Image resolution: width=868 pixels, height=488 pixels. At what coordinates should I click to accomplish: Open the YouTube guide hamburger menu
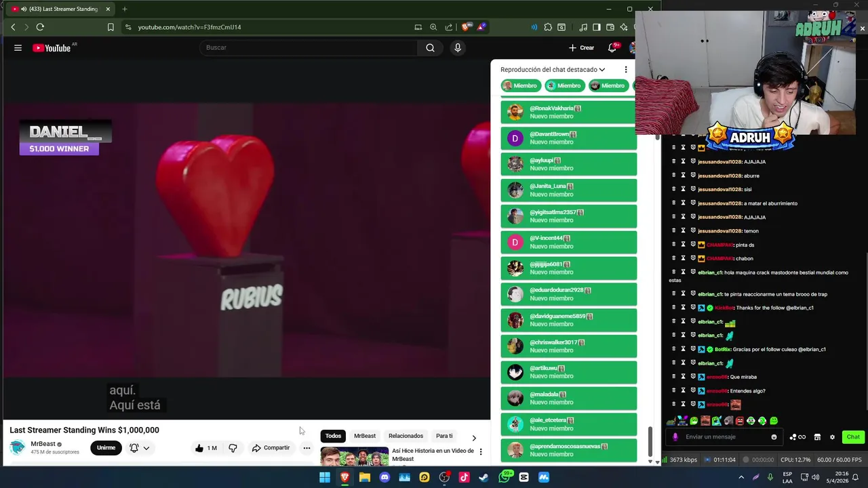(18, 47)
